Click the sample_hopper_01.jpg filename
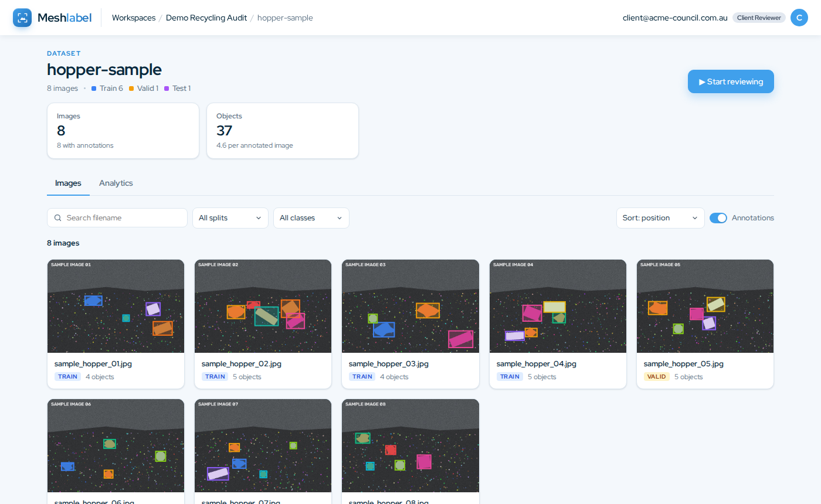821x504 pixels. click(94, 364)
